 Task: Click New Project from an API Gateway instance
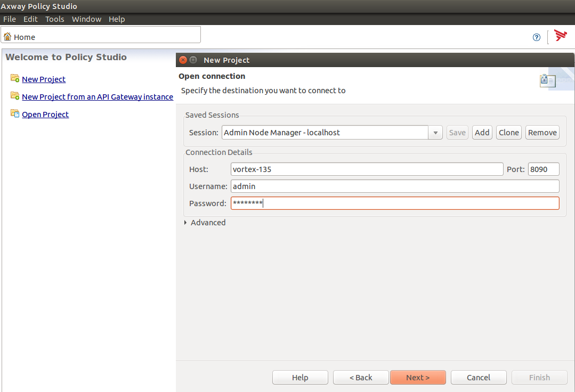click(98, 97)
